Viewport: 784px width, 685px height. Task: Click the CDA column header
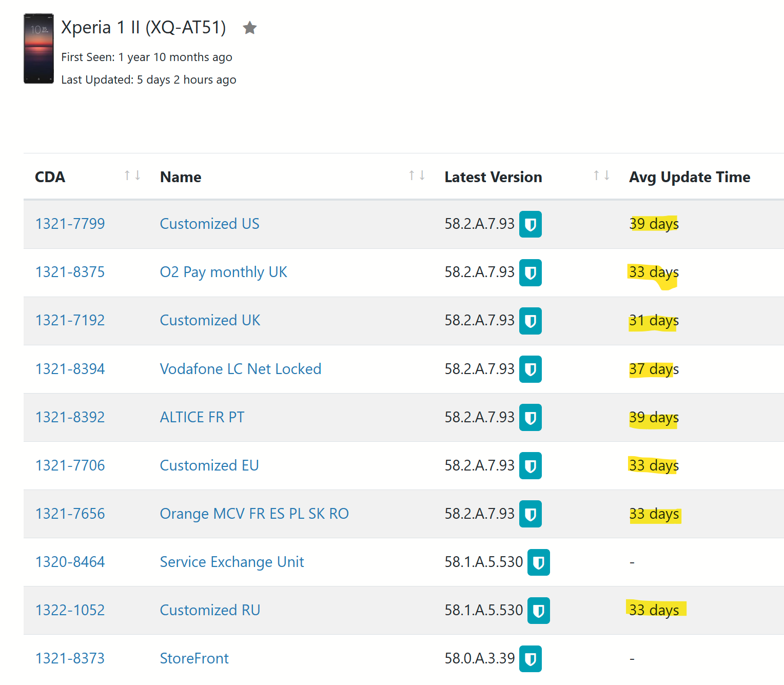pos(50,177)
